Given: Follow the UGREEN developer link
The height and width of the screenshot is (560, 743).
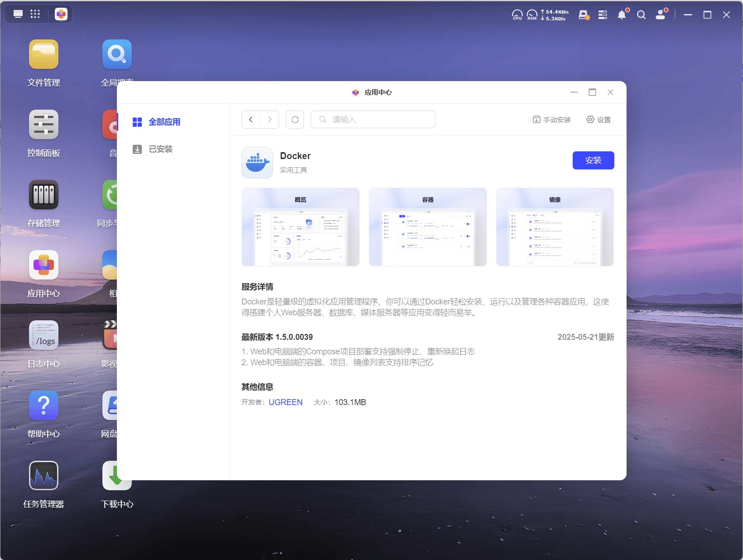Looking at the screenshot, I should (285, 402).
